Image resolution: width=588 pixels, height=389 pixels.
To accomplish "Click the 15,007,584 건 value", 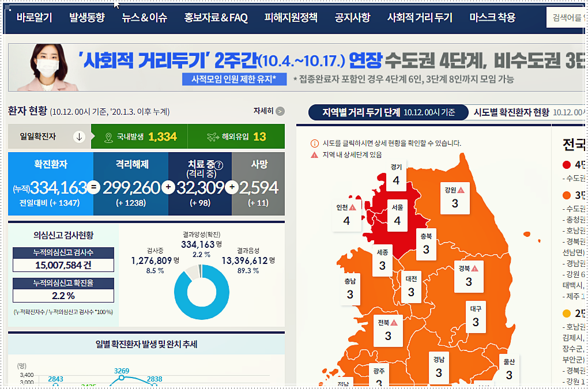I will pos(63,265).
